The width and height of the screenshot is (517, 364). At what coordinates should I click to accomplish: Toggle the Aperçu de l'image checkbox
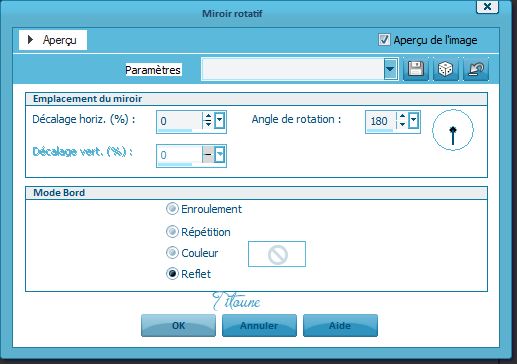(x=384, y=40)
